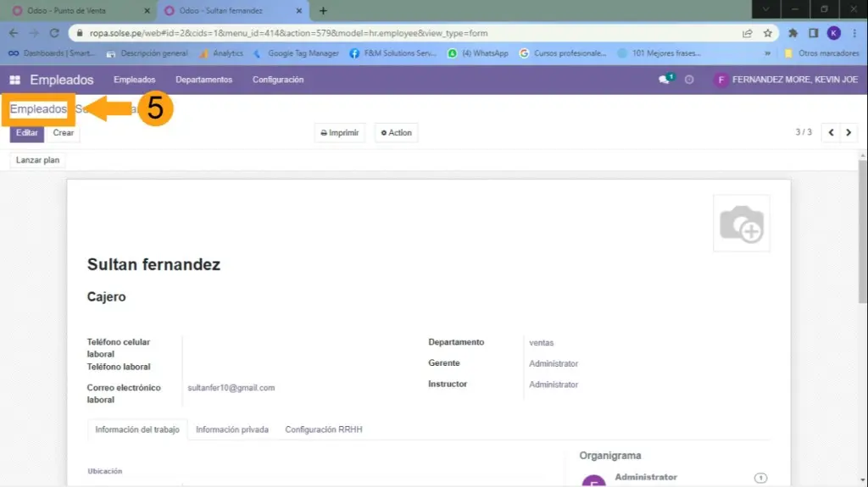The width and height of the screenshot is (868, 487).
Task: Go to next employee record arrow
Action: pos(849,133)
